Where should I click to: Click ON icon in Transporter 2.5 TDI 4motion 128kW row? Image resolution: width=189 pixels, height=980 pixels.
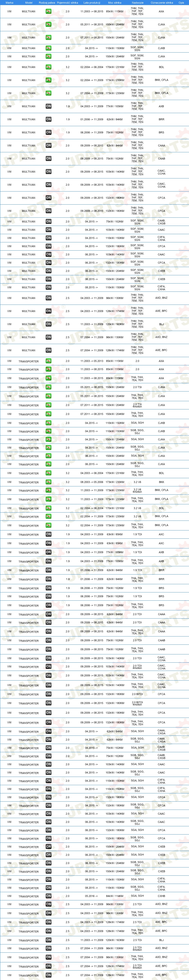(49, 966)
